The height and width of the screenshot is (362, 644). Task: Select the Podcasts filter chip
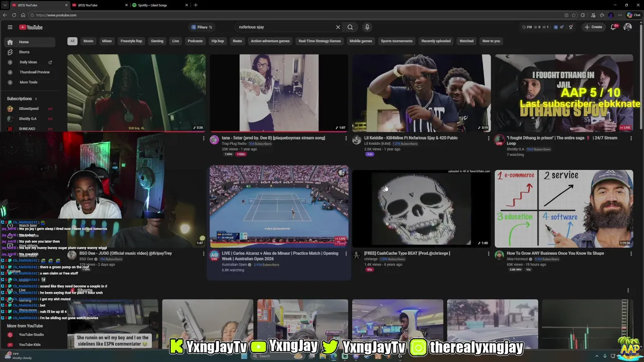pos(195,41)
